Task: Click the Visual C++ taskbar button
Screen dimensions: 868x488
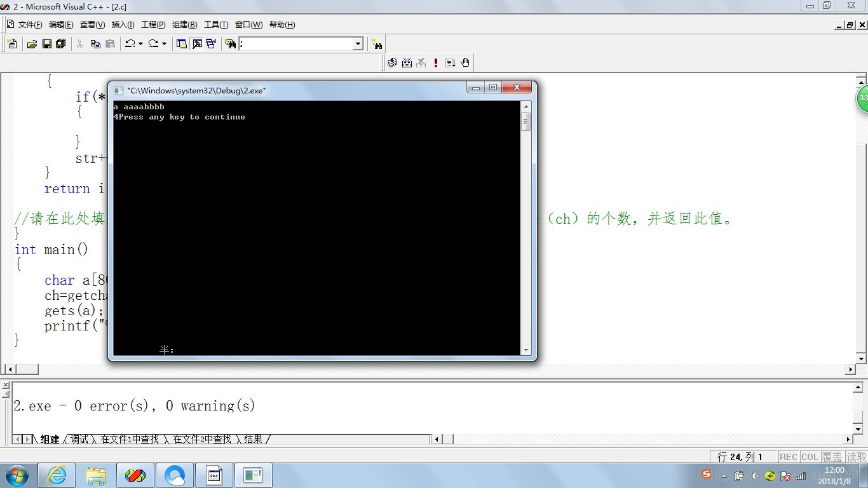Action: [x=135, y=475]
